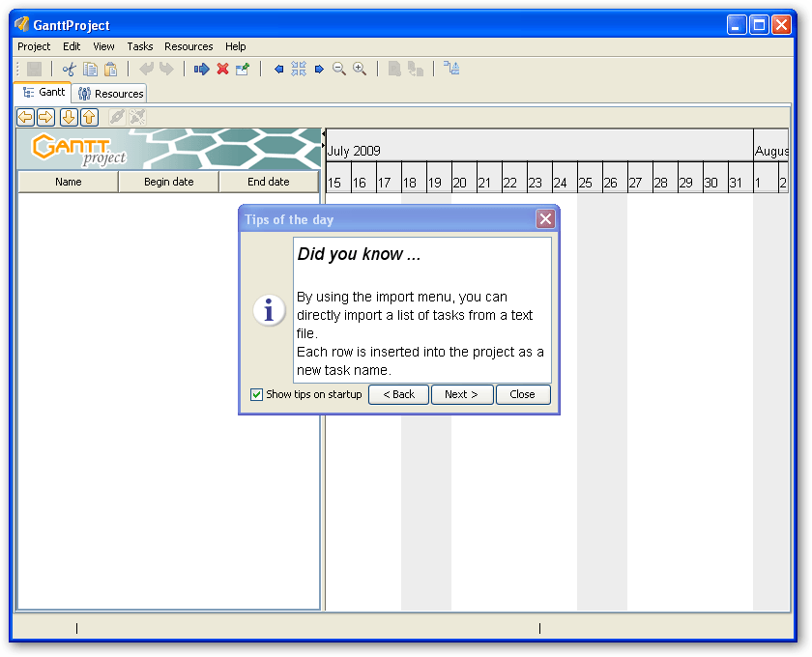812x657 pixels.
Task: Switch to the Gantt tab
Action: coord(43,92)
